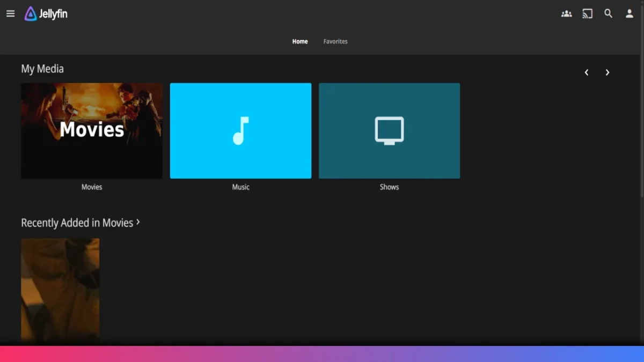644x362 pixels.
Task: Click the Shows label under card
Action: pos(389,187)
